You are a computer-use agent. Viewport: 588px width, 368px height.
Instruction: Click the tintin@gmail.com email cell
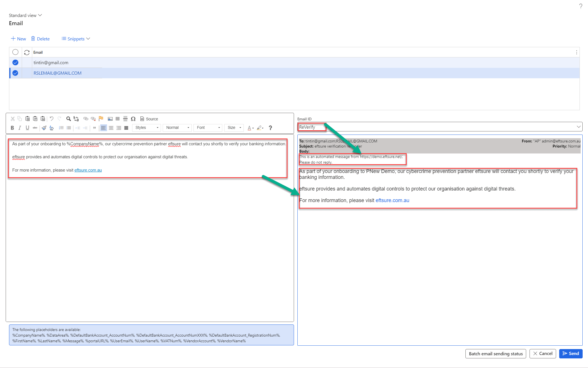tap(51, 62)
